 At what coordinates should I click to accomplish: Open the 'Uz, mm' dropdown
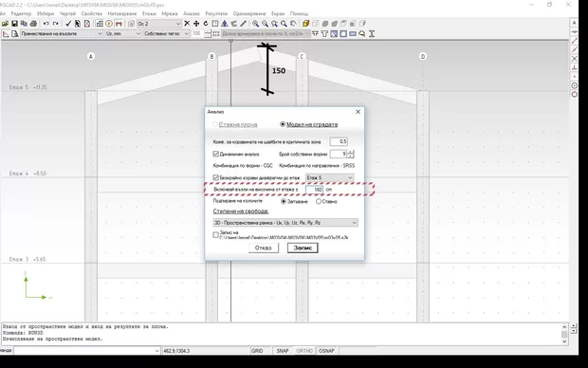point(123,34)
